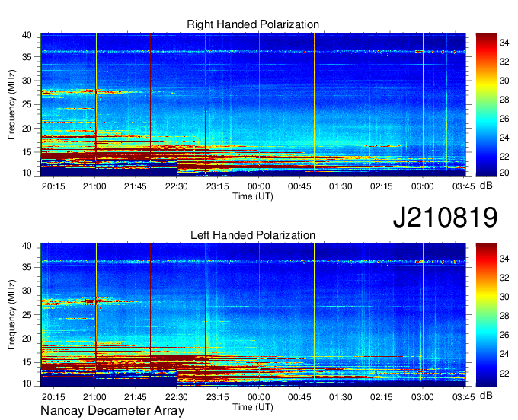
Task: Click the 00:45 time tick under Right Handed plot
Action: tap(299, 186)
